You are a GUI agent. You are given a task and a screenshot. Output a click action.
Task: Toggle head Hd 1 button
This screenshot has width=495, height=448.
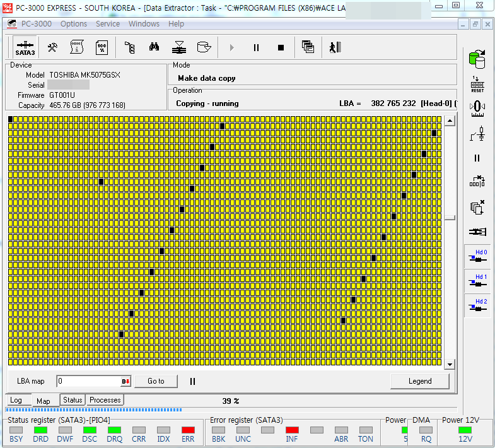(x=477, y=281)
